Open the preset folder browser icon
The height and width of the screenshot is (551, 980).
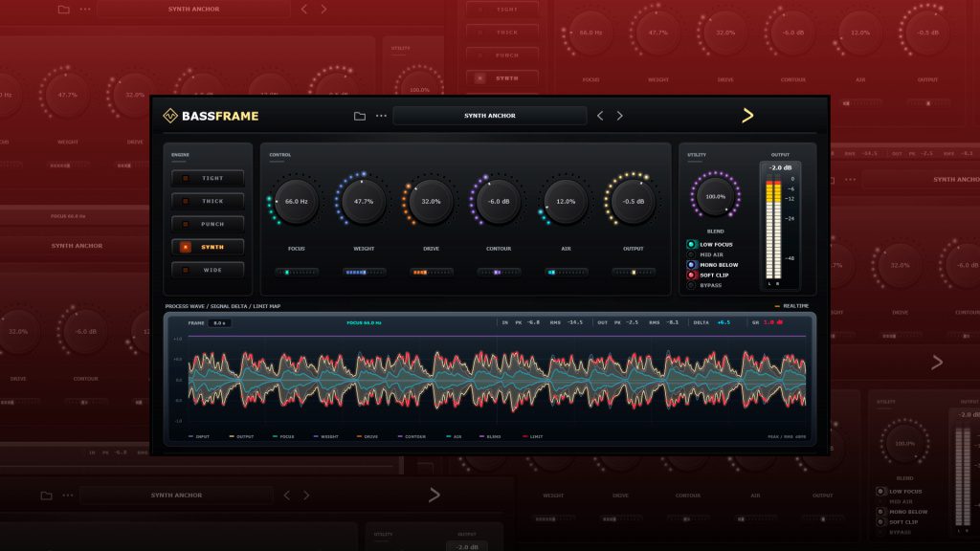pos(360,116)
